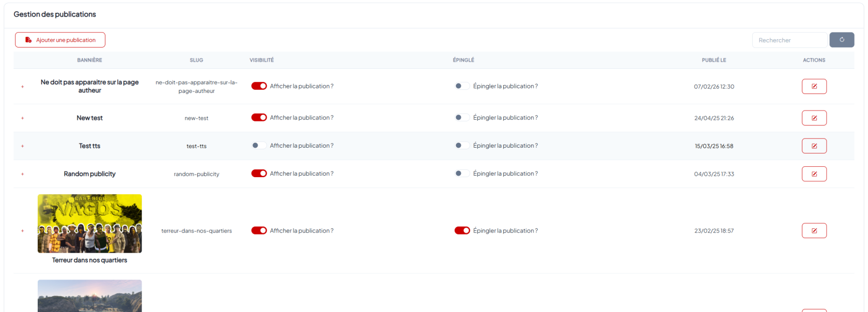Edit the Random publicity publication
Screen dimensions: 868x312
point(814,174)
